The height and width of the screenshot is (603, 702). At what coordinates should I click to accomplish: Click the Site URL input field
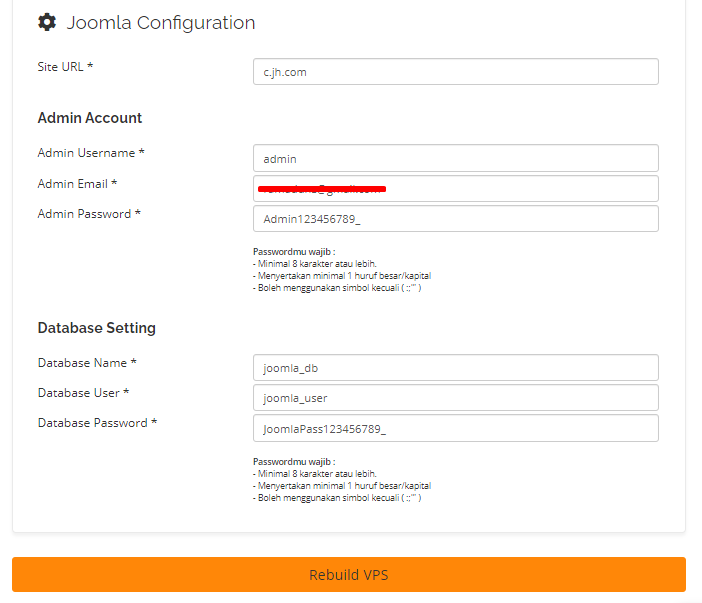point(456,72)
